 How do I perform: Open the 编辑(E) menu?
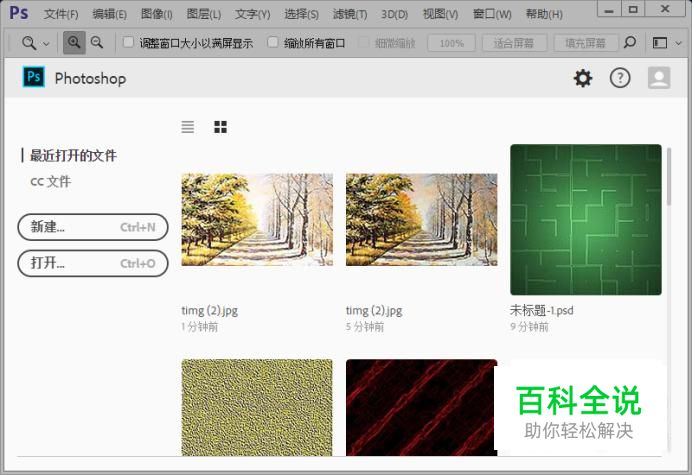pyautogui.click(x=109, y=15)
